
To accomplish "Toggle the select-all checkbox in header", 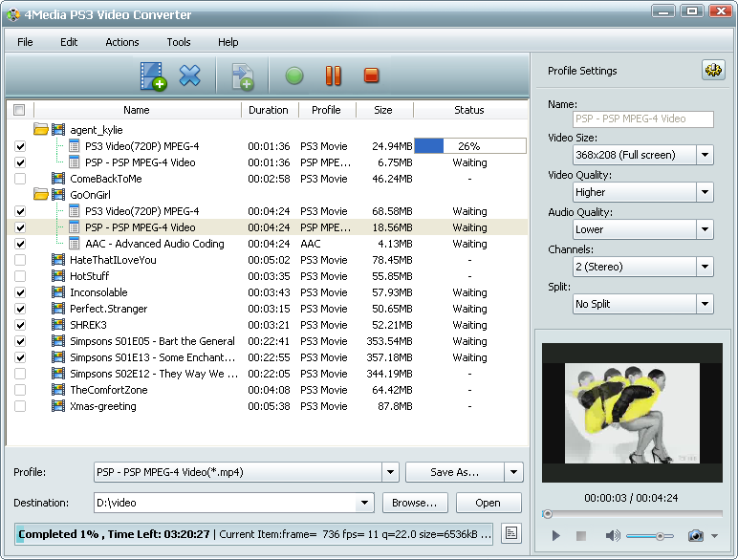I will [19, 110].
